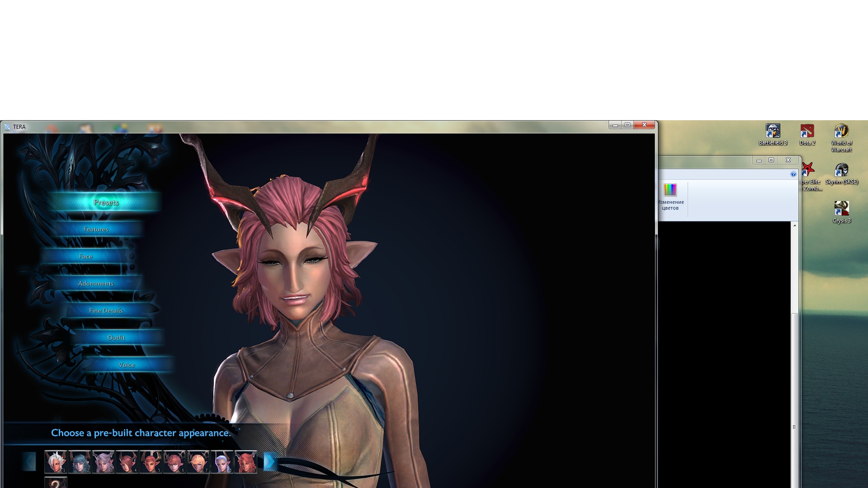Minimize the TERA game window

615,125
